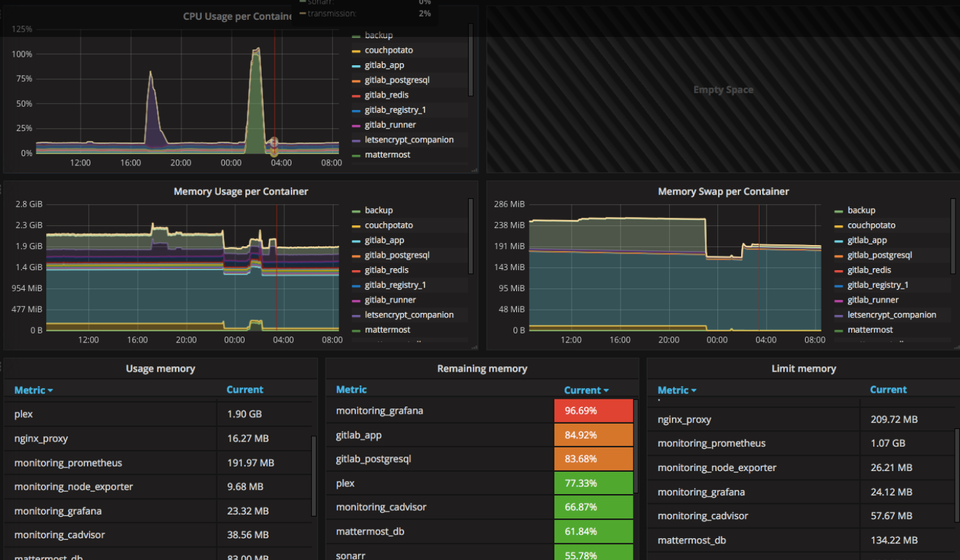
Task: Select monitoring_cadvisor in Remaining memory table
Action: 381,507
